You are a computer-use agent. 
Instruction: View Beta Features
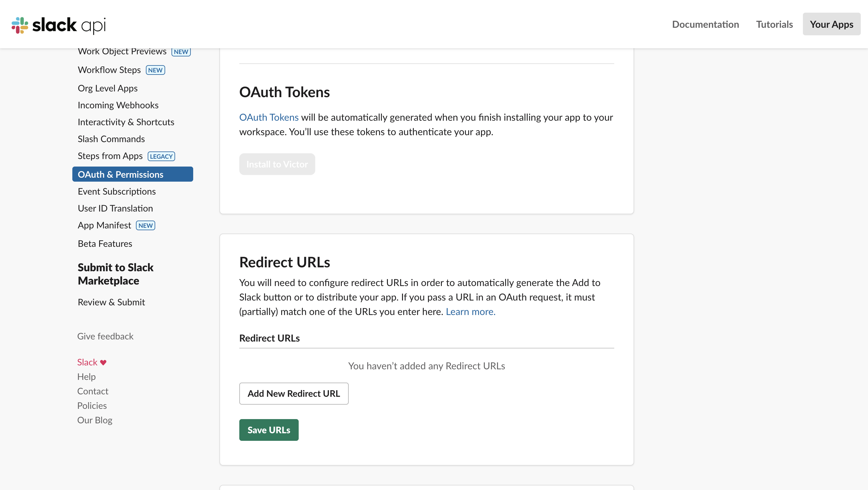coord(105,243)
